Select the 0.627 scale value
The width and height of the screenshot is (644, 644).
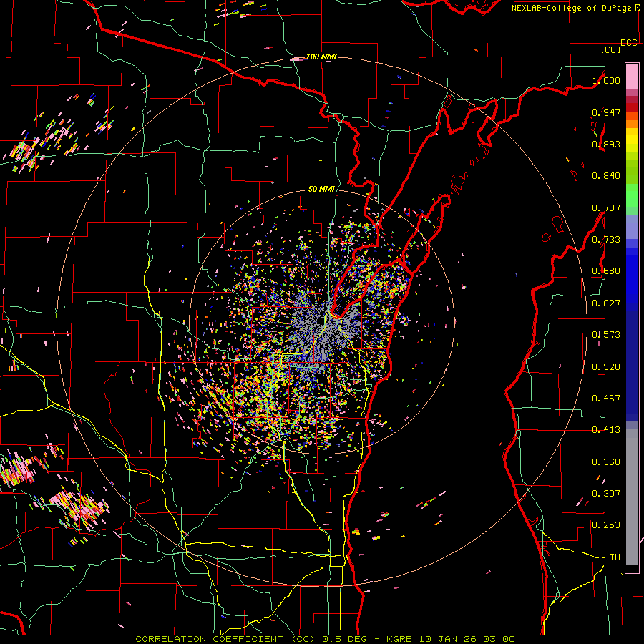[606, 303]
